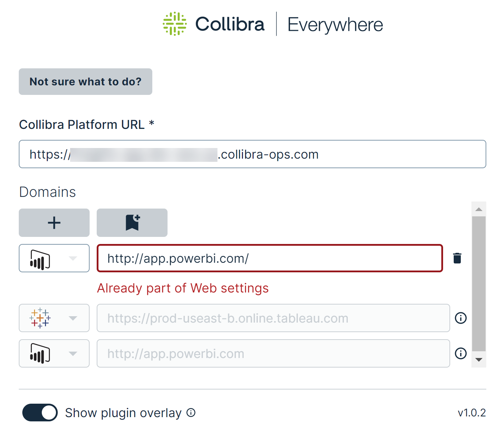504x432 pixels.
Task: Open the first domain type dropdown
Action: (x=73, y=258)
